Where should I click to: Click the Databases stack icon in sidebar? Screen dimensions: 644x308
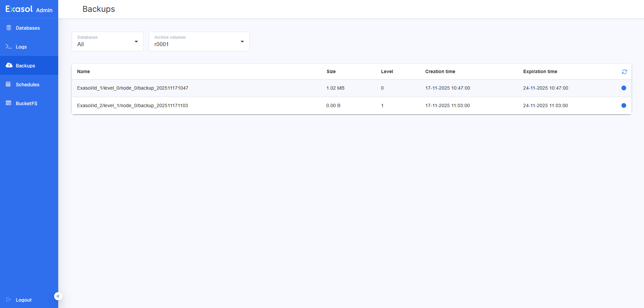click(9, 28)
